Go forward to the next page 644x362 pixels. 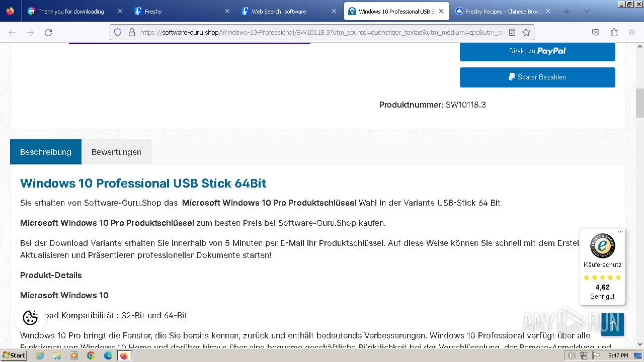(30, 32)
